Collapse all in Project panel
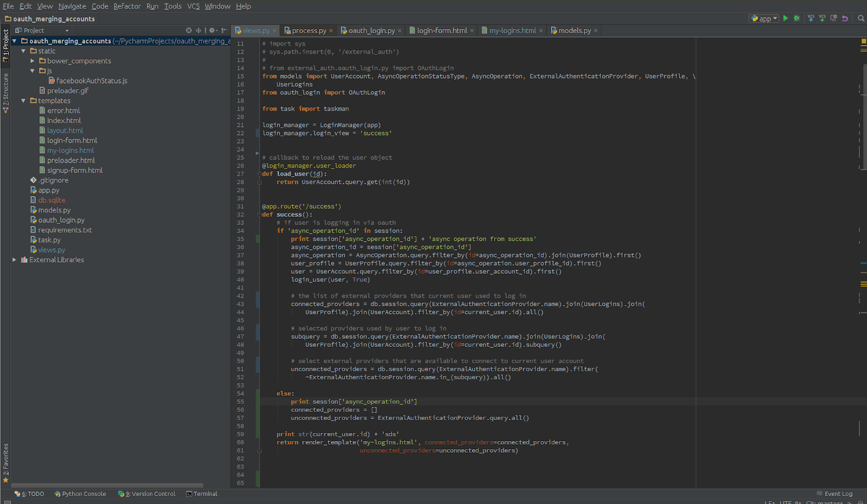Image resolution: width=867 pixels, height=504 pixels. coord(198,31)
